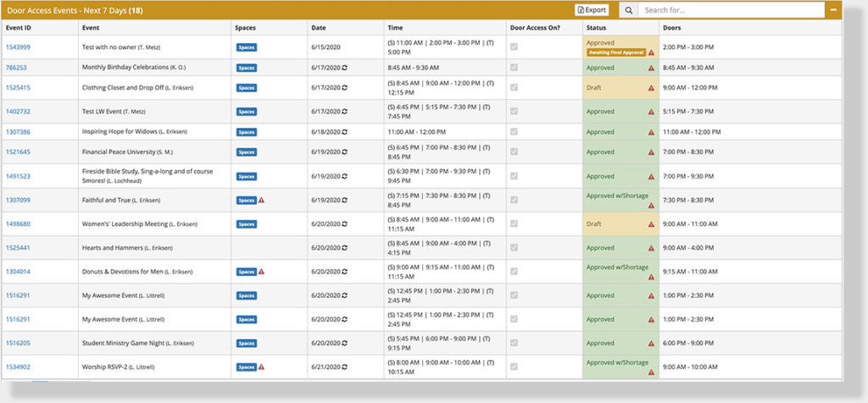Click into the Search for... field
Screen dimensions: 868x403
point(731,10)
